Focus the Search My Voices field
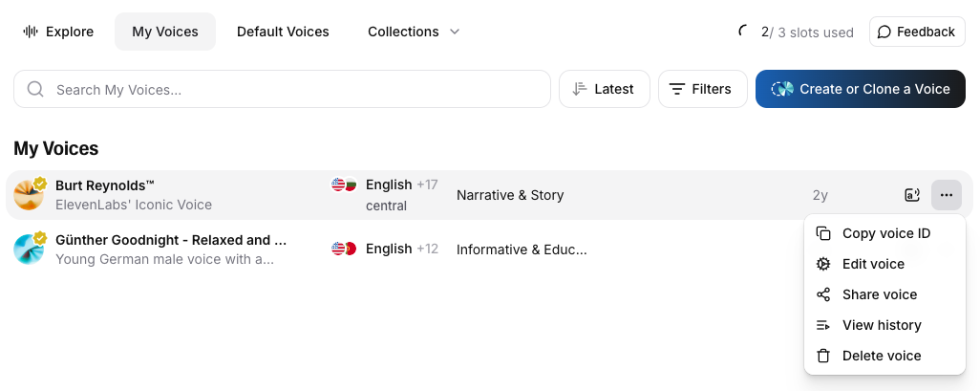980x391 pixels. coord(282,89)
